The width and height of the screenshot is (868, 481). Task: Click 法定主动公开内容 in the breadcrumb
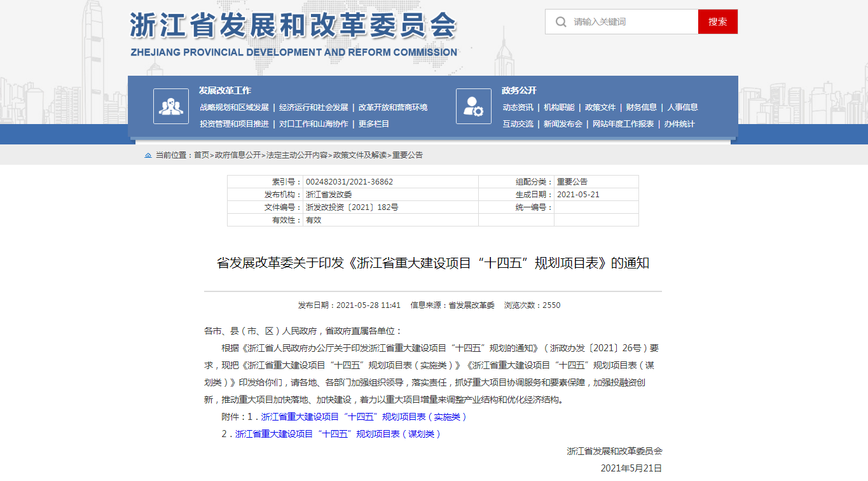297,155
